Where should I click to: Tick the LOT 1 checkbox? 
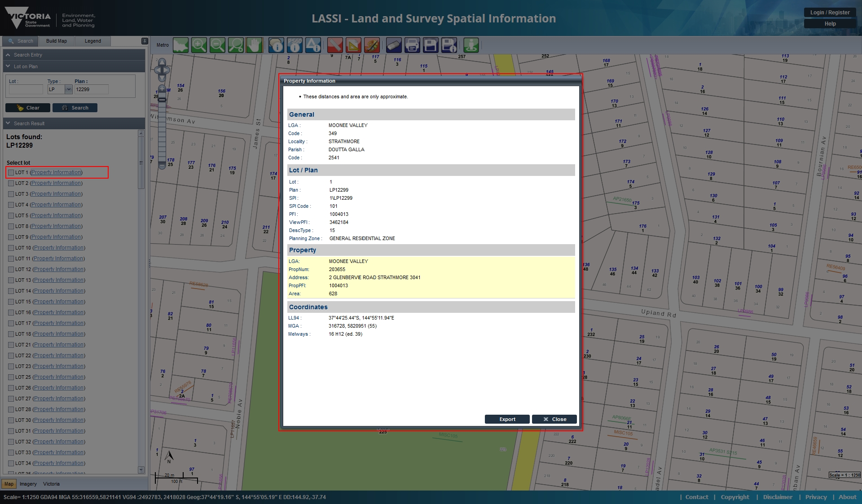coord(11,172)
